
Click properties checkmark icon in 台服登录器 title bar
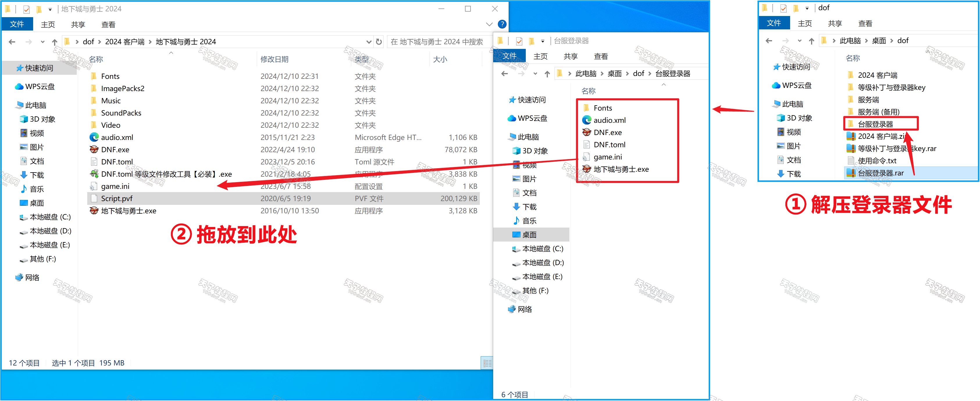[x=519, y=41]
